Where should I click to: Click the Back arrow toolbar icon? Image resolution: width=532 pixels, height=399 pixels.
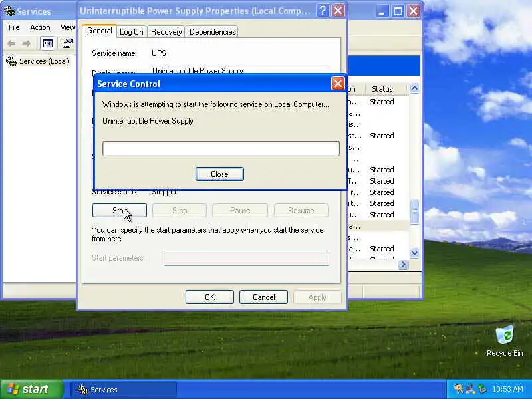coord(11,43)
